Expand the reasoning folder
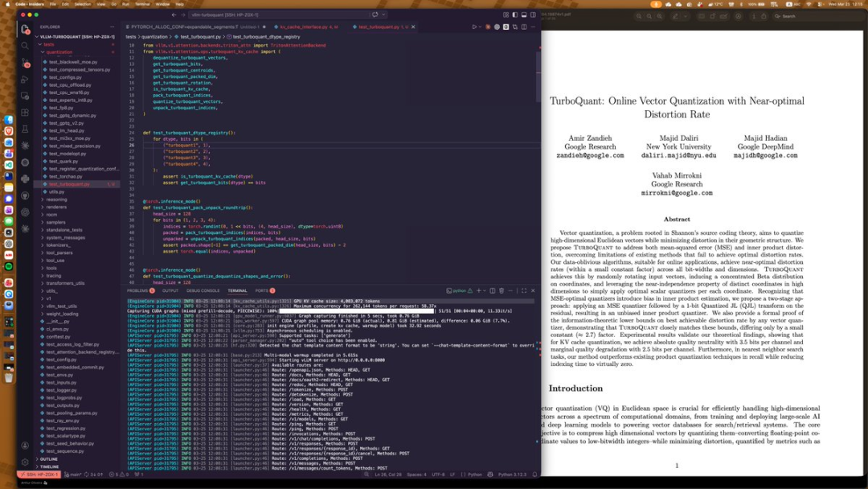Viewport: 868px width, 489px height. (76, 199)
